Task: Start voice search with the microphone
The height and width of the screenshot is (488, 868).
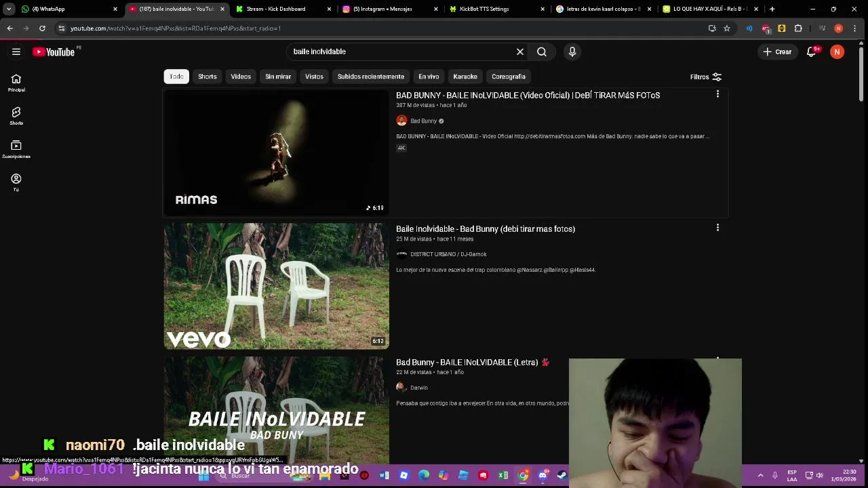Action: (x=572, y=52)
